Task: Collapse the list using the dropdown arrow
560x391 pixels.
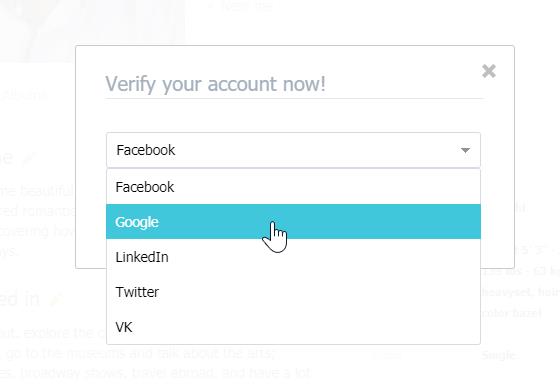Action: pyautogui.click(x=465, y=150)
